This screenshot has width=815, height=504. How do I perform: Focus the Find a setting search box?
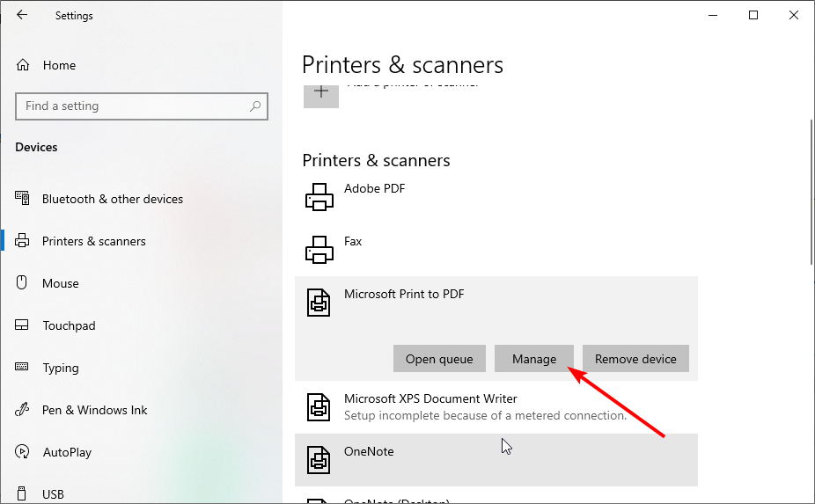click(x=142, y=106)
